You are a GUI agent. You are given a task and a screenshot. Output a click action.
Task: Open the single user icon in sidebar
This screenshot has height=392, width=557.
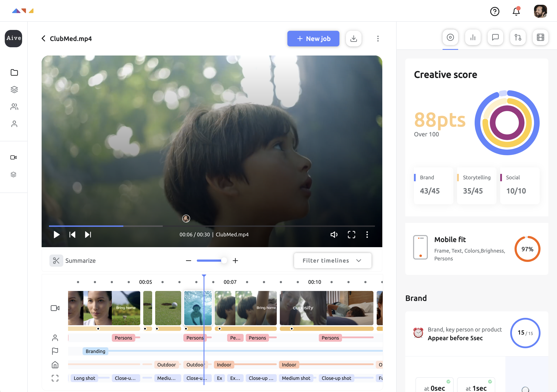coord(14,124)
